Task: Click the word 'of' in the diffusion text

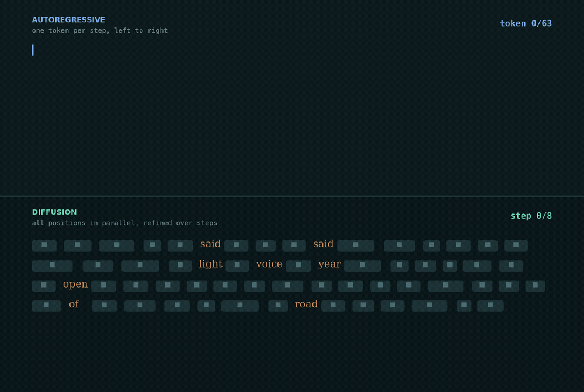Action: pos(74,304)
